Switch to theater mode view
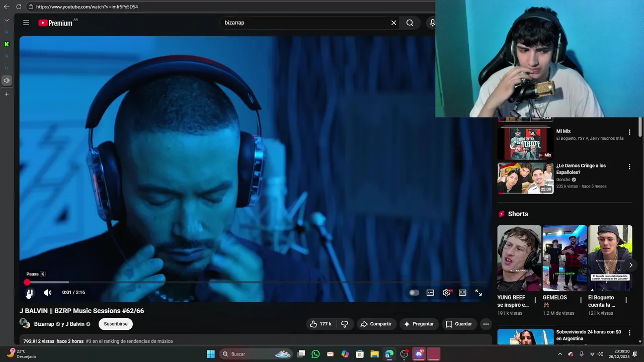The image size is (644, 362). (x=462, y=293)
